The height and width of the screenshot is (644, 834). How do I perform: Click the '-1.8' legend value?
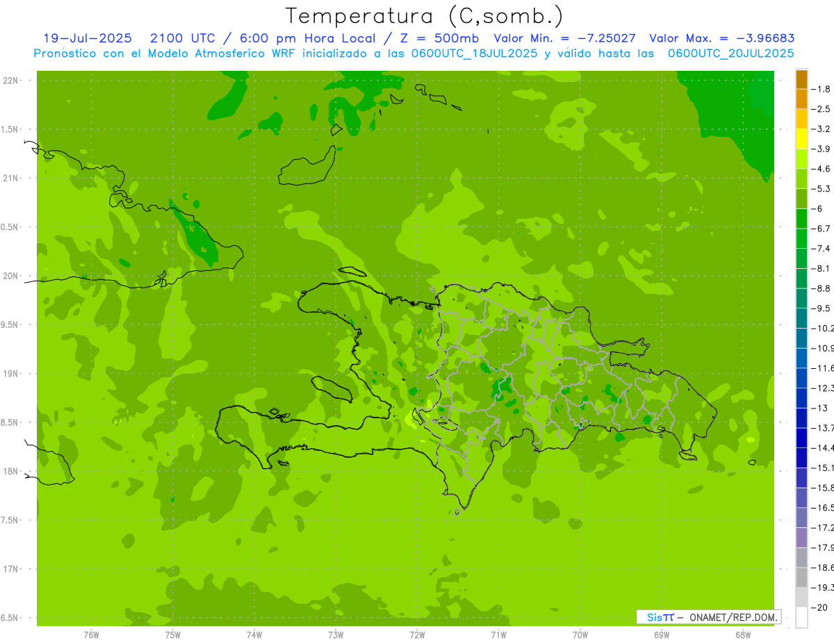click(822, 89)
